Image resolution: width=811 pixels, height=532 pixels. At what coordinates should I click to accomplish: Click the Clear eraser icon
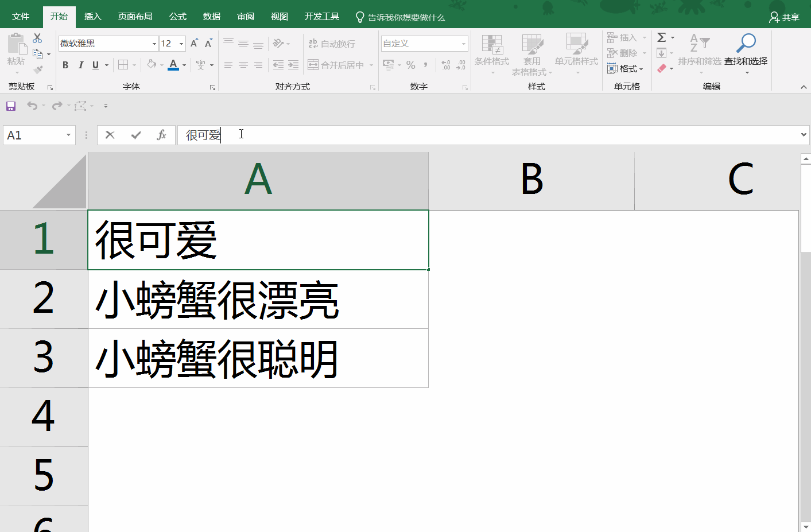point(662,69)
